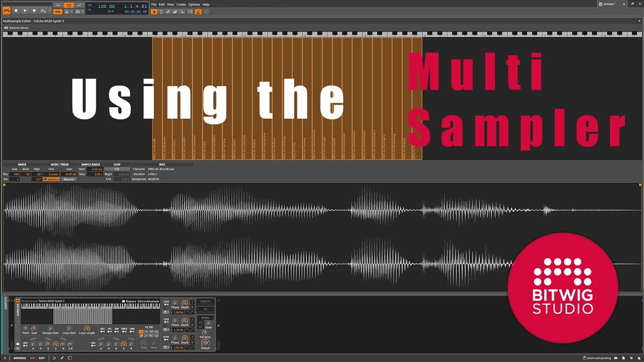The height and width of the screenshot is (362, 644).
Task: Click the device folder browse icon
Action: coord(18,343)
